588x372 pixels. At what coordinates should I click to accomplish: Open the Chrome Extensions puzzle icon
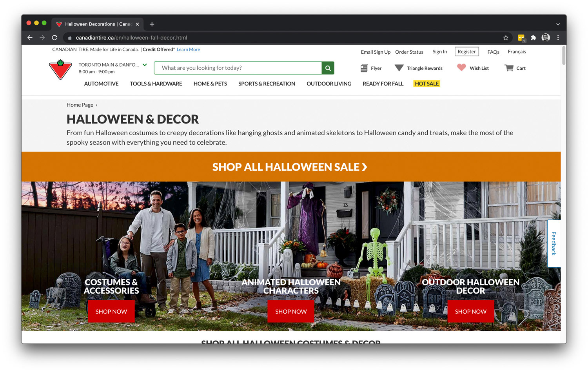tap(533, 38)
